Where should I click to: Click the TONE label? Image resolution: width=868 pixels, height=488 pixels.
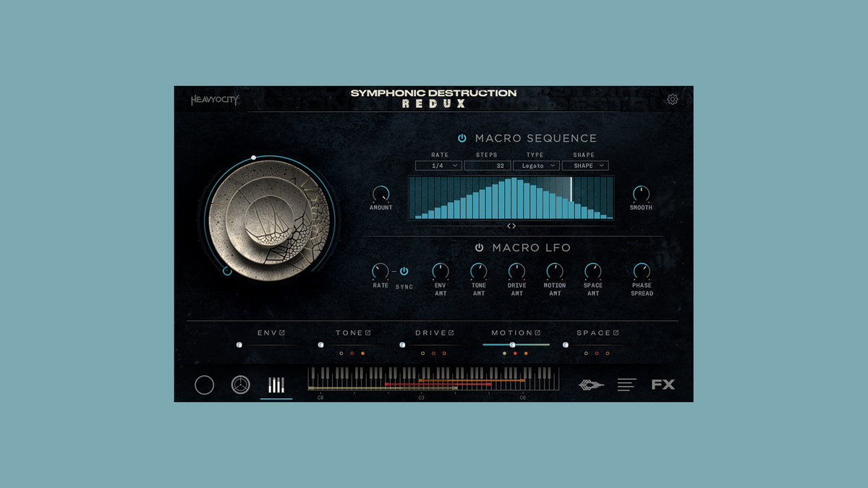pyautogui.click(x=349, y=333)
